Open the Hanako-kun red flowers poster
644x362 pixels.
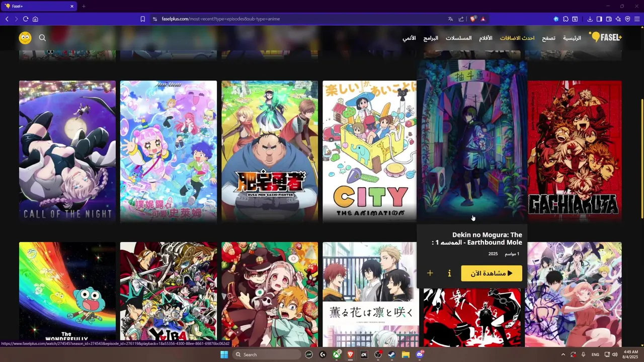coord(270,294)
